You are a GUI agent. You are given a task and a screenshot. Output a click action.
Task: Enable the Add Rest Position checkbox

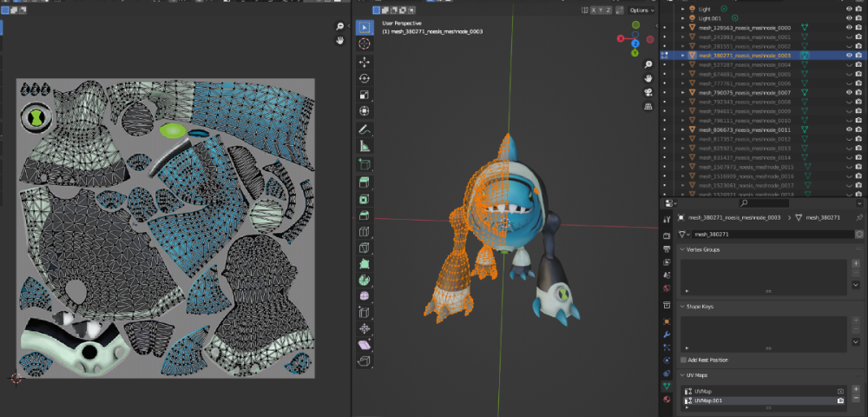click(685, 360)
